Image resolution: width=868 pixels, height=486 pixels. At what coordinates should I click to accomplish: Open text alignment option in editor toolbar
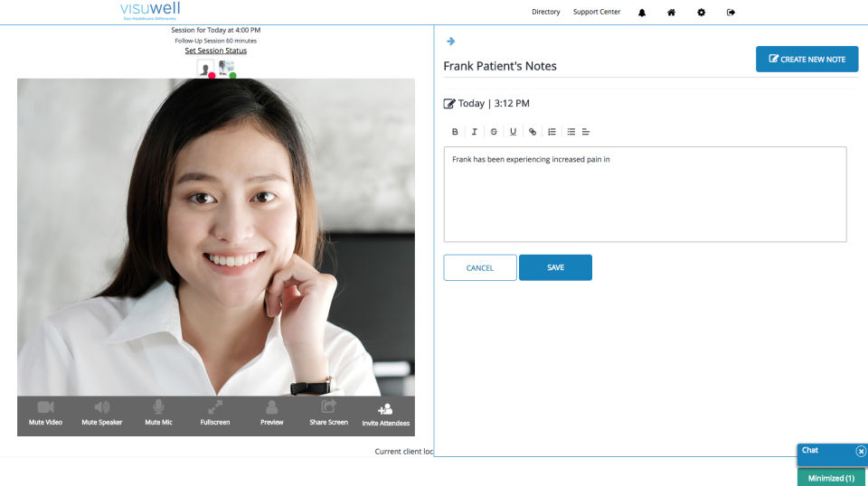(x=586, y=132)
